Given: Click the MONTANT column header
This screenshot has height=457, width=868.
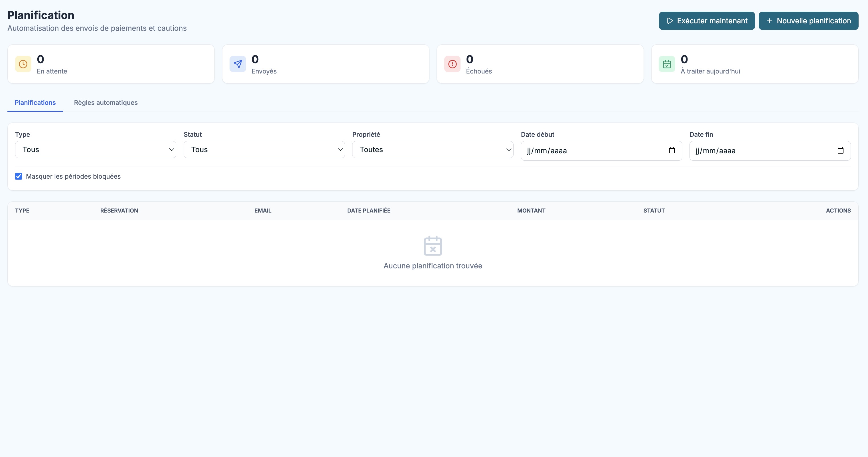Looking at the screenshot, I should [531, 211].
